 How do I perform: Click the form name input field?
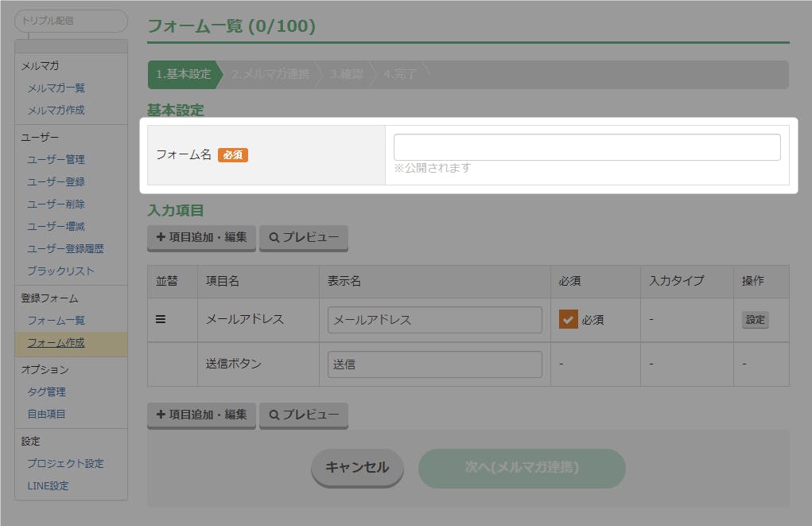click(x=587, y=147)
